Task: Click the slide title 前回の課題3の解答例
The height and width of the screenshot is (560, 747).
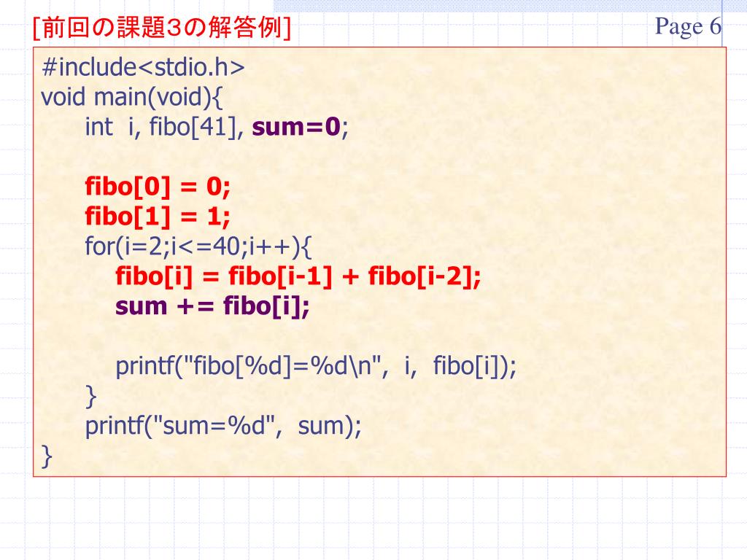Action: click(x=162, y=28)
